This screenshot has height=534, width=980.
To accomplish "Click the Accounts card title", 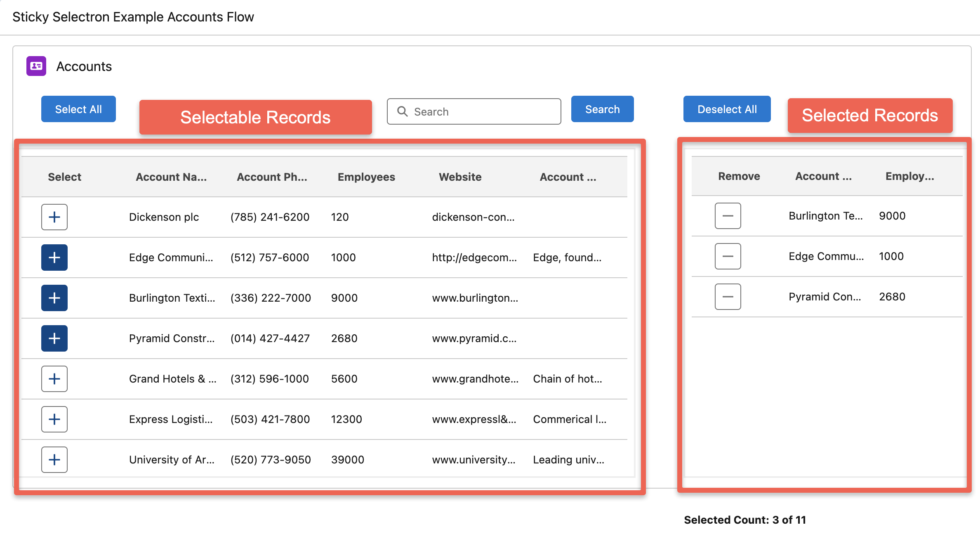I will tap(84, 66).
